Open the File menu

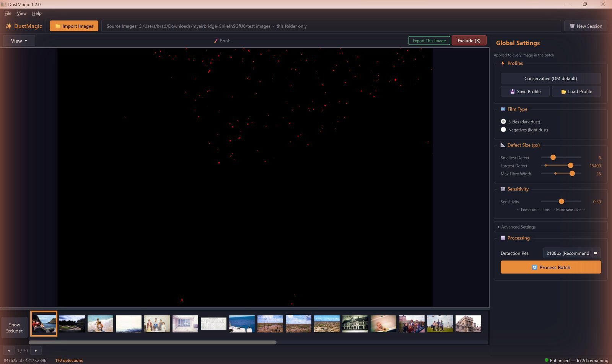pyautogui.click(x=8, y=13)
